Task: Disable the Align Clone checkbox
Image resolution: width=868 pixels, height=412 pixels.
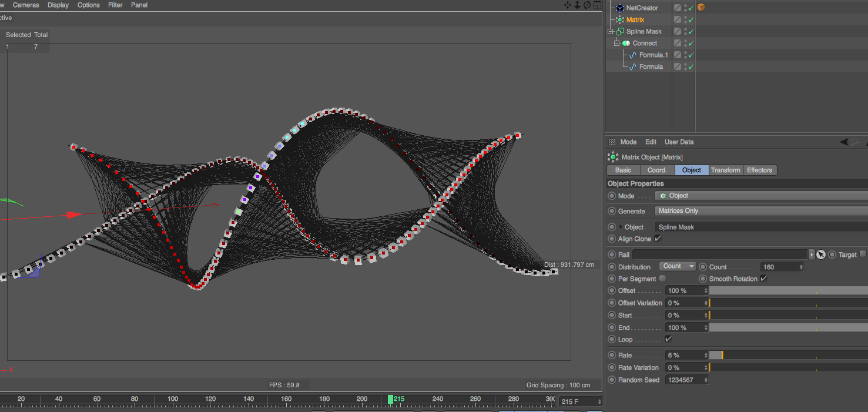Action: (x=658, y=239)
